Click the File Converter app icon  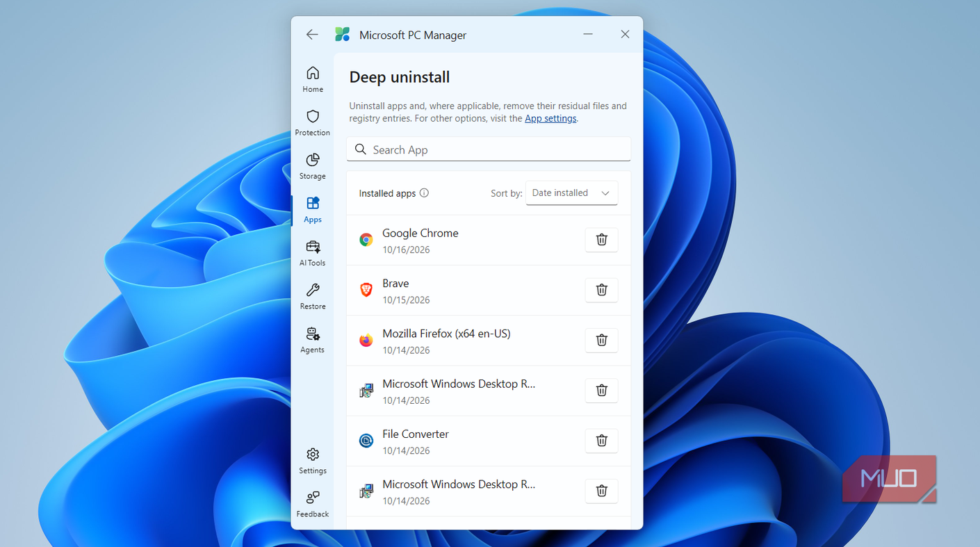(x=366, y=441)
